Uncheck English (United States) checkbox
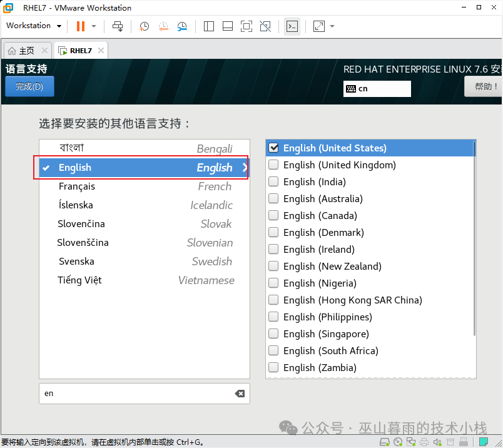The width and height of the screenshot is (503, 448). coord(273,148)
